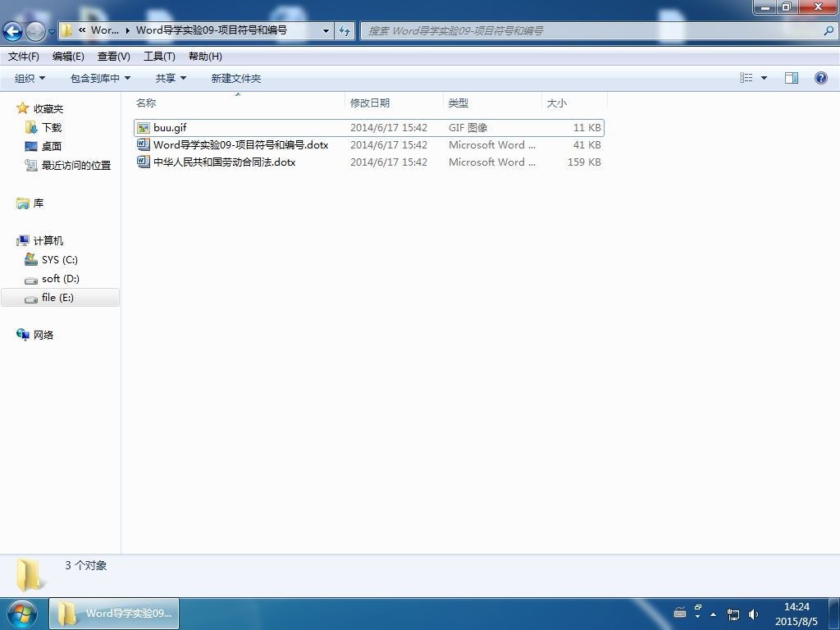Open 下载 in favorites

[52, 127]
